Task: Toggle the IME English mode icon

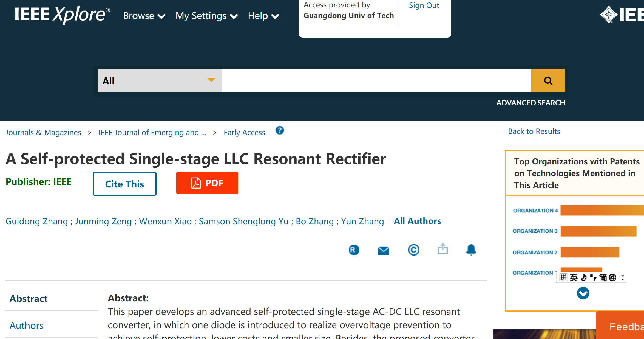Action: pos(574,278)
